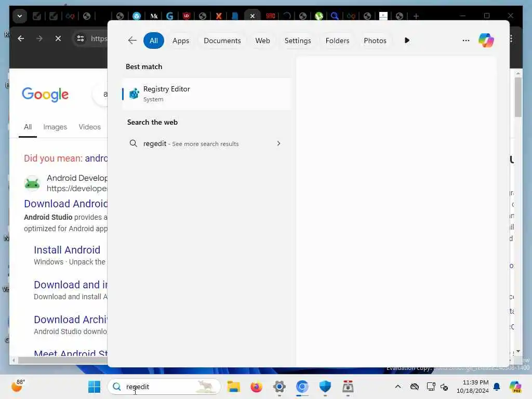Click the cloud sync tray icon
The image size is (532, 399).
point(414,387)
